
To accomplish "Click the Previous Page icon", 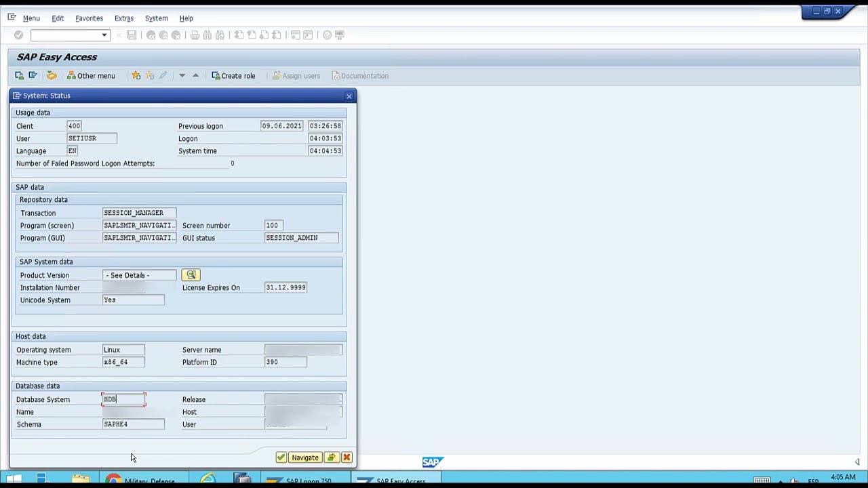I will tap(252, 35).
